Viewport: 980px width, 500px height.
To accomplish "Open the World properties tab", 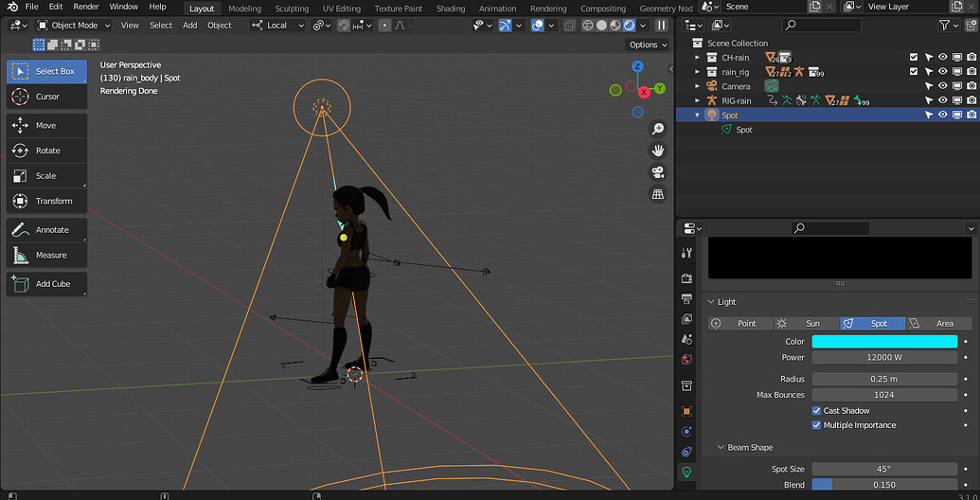I will pyautogui.click(x=686, y=360).
